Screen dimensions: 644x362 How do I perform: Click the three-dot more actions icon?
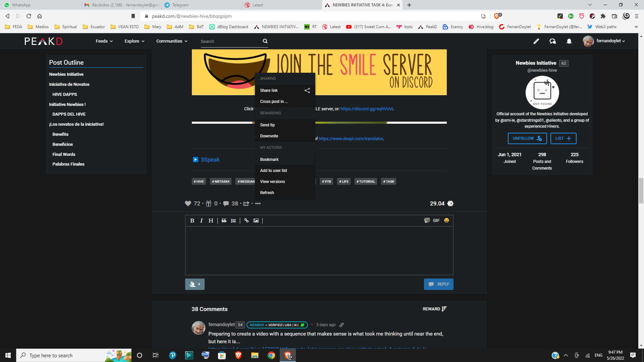click(258, 203)
